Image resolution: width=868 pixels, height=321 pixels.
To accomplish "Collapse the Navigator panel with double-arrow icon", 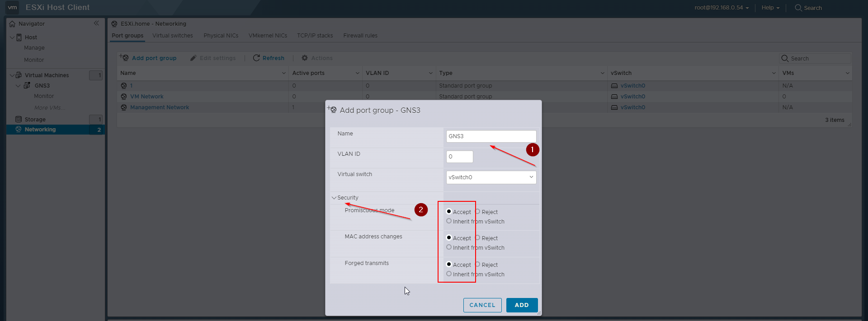I will coord(96,23).
